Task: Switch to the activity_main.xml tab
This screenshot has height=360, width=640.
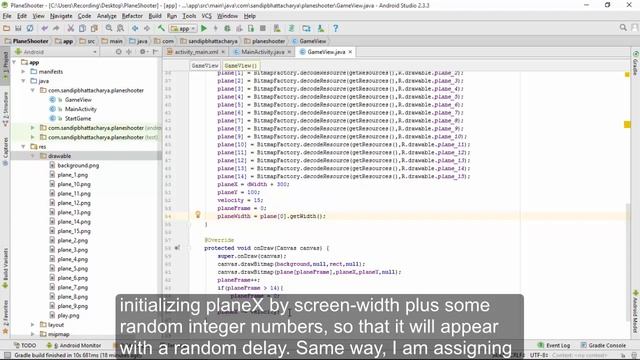Action: click(196, 52)
